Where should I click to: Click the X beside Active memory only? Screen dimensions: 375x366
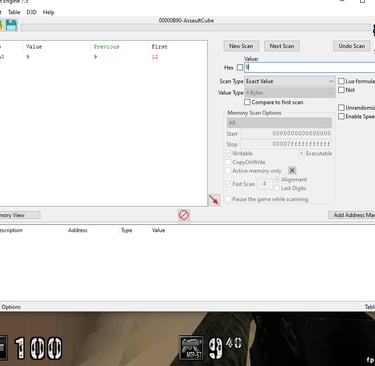click(x=292, y=171)
